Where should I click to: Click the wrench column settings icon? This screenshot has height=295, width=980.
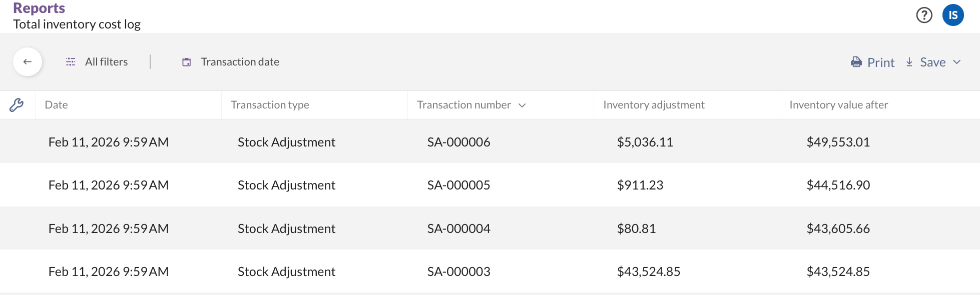point(17,105)
